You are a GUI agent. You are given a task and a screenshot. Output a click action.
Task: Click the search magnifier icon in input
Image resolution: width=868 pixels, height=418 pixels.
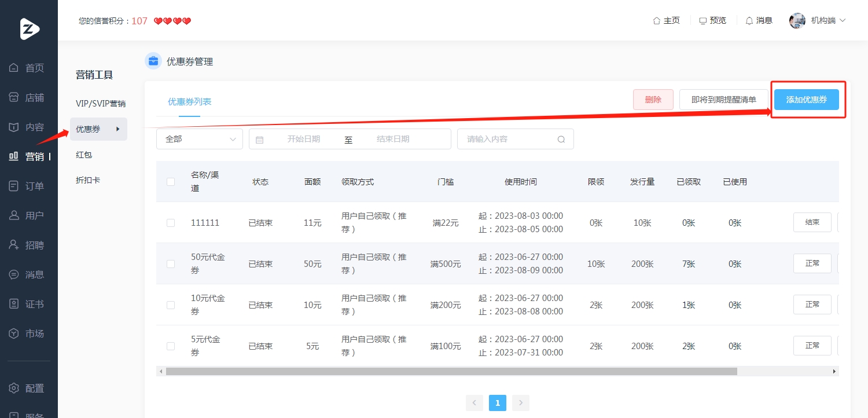point(561,140)
